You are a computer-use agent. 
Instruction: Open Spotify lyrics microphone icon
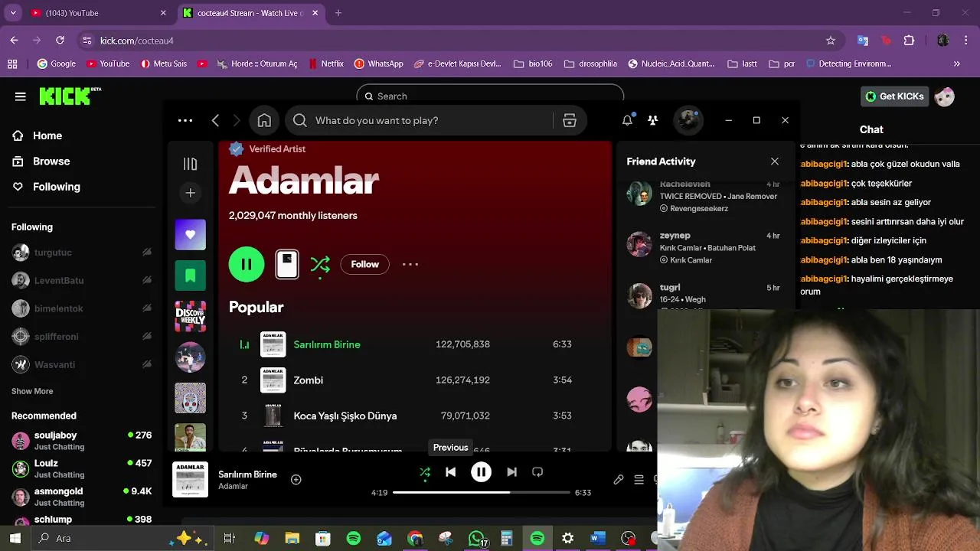(x=619, y=480)
